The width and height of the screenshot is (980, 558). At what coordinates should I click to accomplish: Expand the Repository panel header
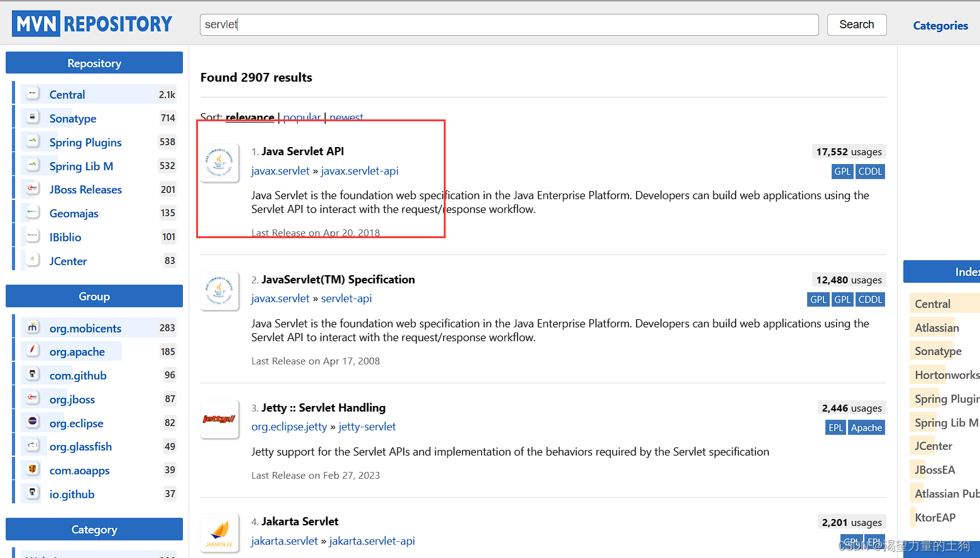pos(94,63)
